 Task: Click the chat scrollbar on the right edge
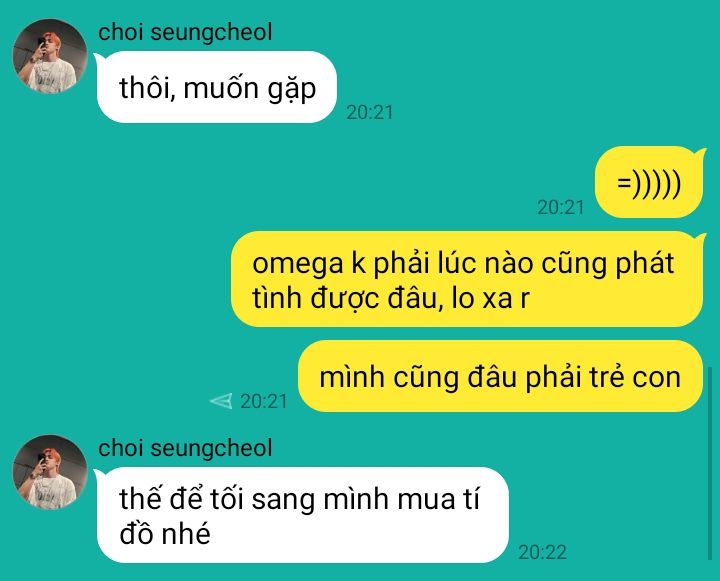tap(710, 463)
